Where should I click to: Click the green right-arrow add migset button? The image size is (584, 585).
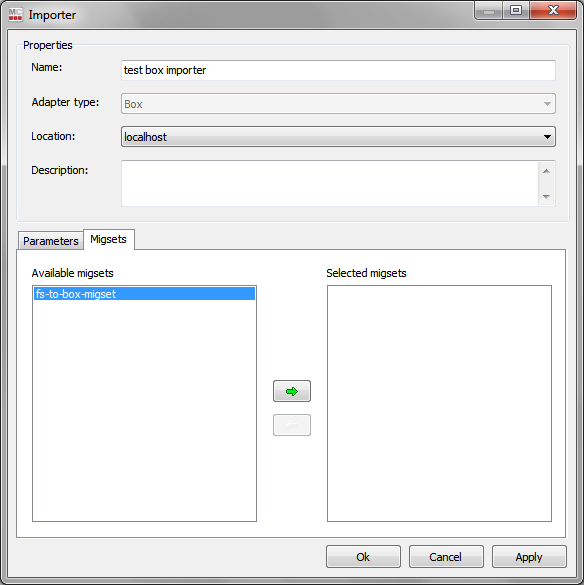pos(292,391)
